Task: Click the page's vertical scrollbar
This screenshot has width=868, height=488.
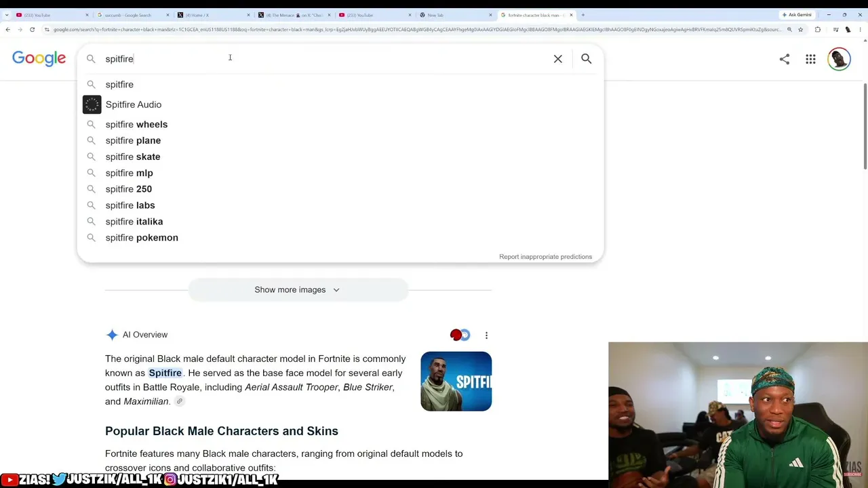Action: pos(865,127)
